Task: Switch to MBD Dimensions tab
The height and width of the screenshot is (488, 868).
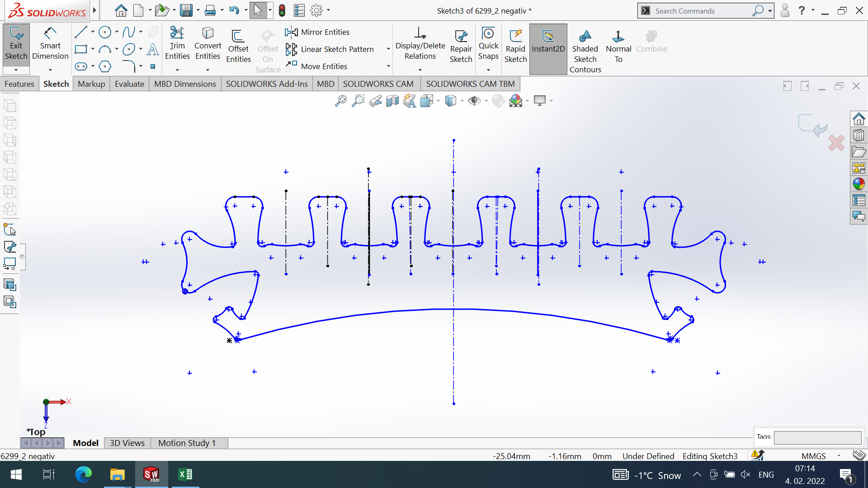Action: click(x=185, y=84)
